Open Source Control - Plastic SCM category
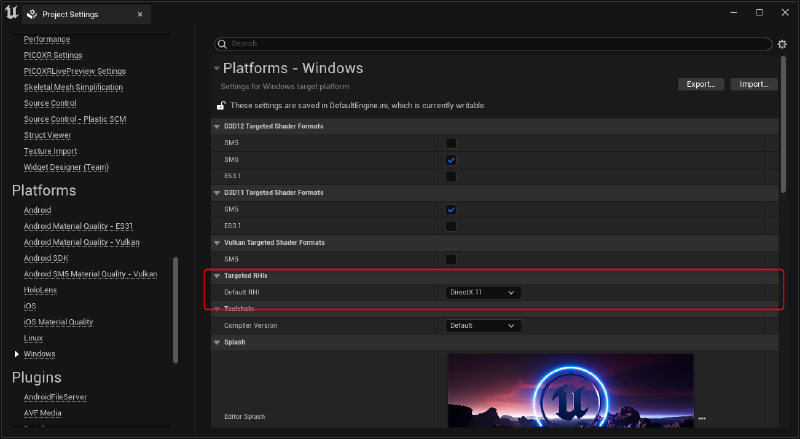The width and height of the screenshot is (800, 439). [x=75, y=119]
